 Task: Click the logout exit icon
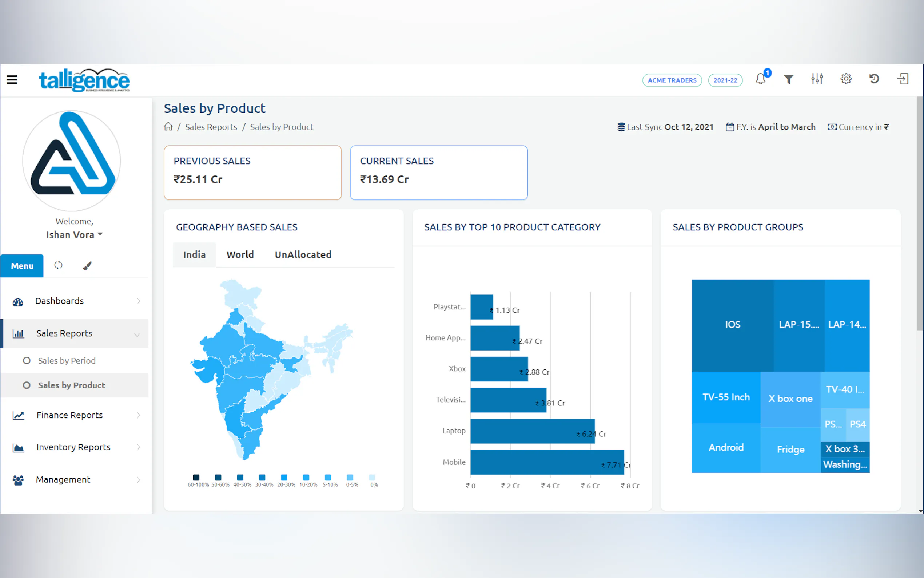[903, 79]
